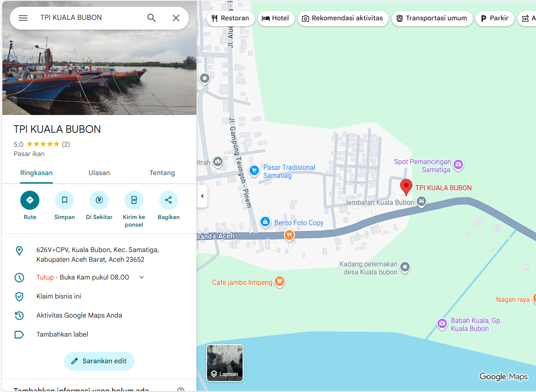Expand the opening hours dropdown arrow
This screenshot has height=392, width=536.
142,277
